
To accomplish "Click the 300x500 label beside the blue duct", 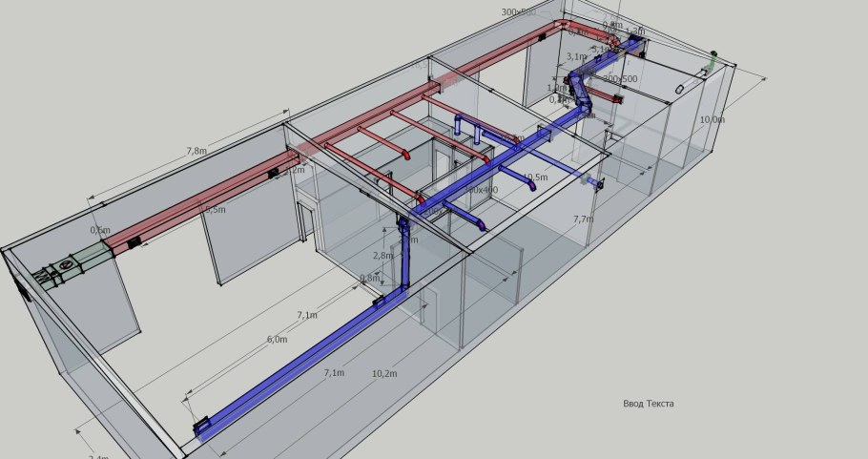I will pos(620,78).
